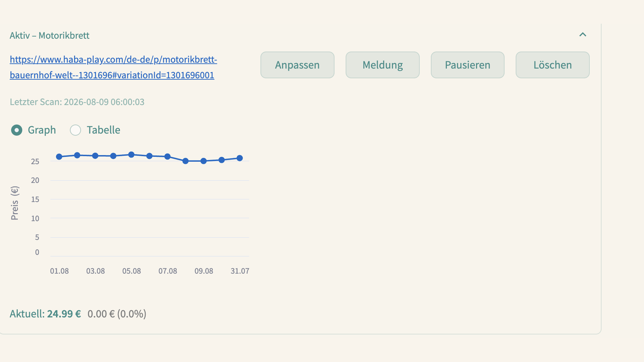Click 'Letzter Scan: 2026-08-09 06:00:03' text
This screenshot has width=644, height=362.
click(x=77, y=102)
